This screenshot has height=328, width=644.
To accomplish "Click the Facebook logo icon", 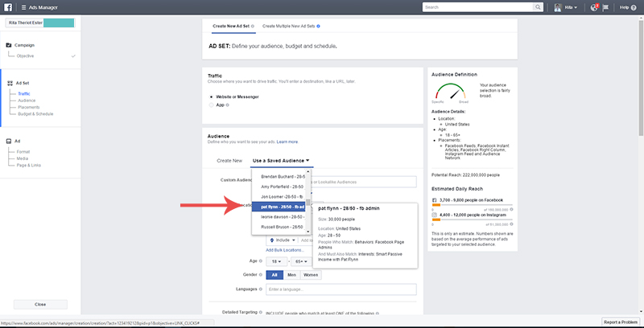I will pos(8,7).
